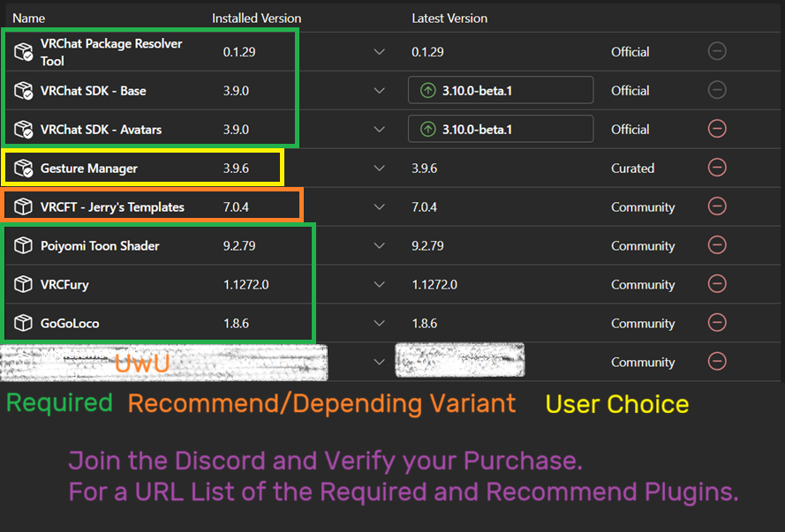The width and height of the screenshot is (785, 532).
Task: Click installed version 1.1272.0 of VRCFury
Action: point(245,284)
